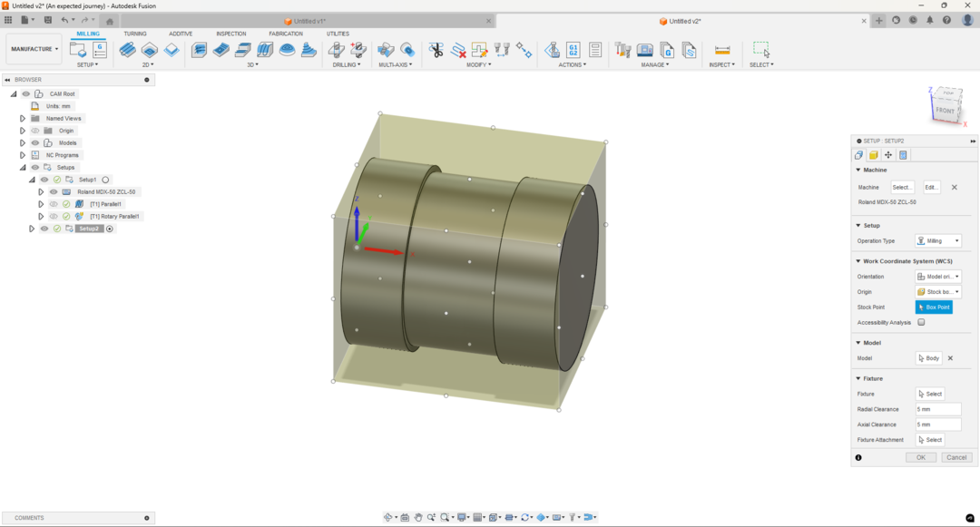The height and width of the screenshot is (527, 980).
Task: Click the Box Point stock point button
Action: [x=934, y=307]
